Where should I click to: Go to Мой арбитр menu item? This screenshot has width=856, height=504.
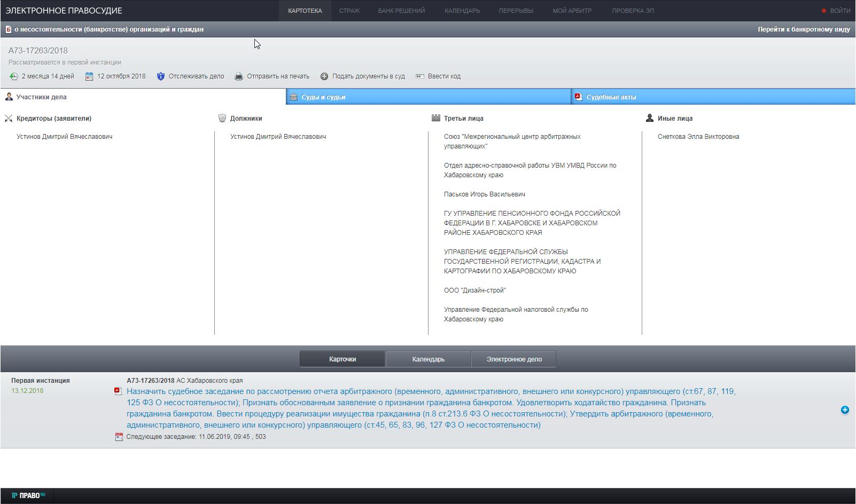(x=572, y=11)
